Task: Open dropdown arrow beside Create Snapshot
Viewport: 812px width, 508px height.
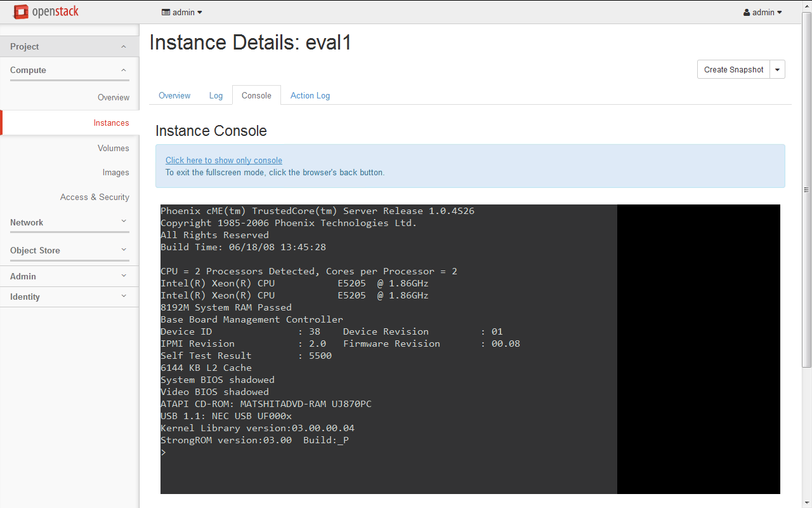Action: coord(778,69)
